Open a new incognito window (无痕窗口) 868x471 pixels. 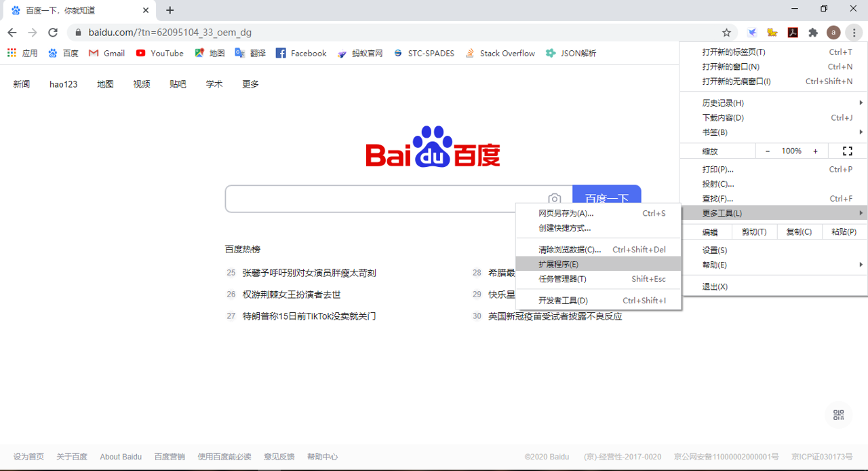pos(774,81)
